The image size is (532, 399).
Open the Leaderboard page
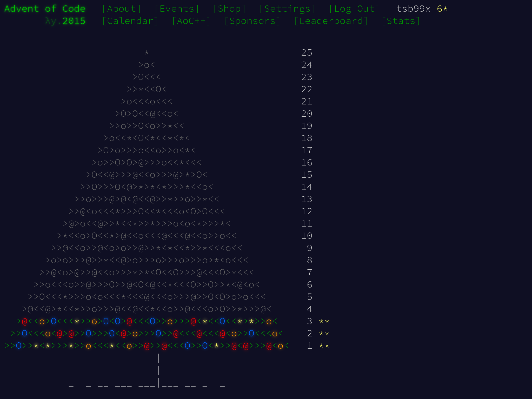[331, 21]
